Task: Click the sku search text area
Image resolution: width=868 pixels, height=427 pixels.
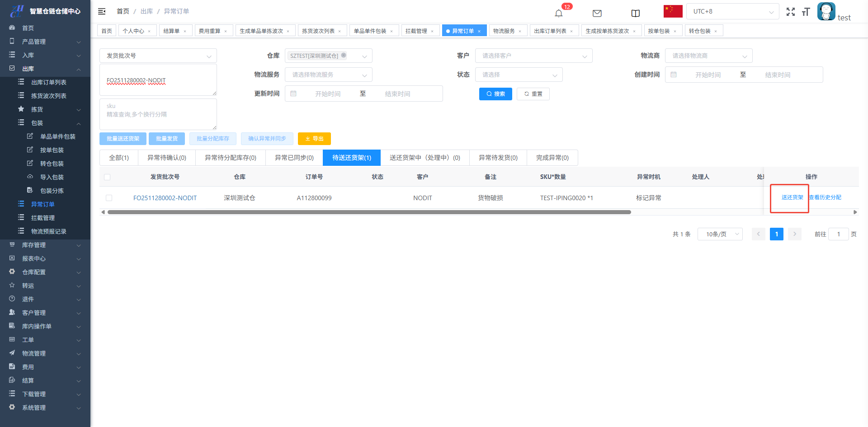Action: (x=158, y=114)
